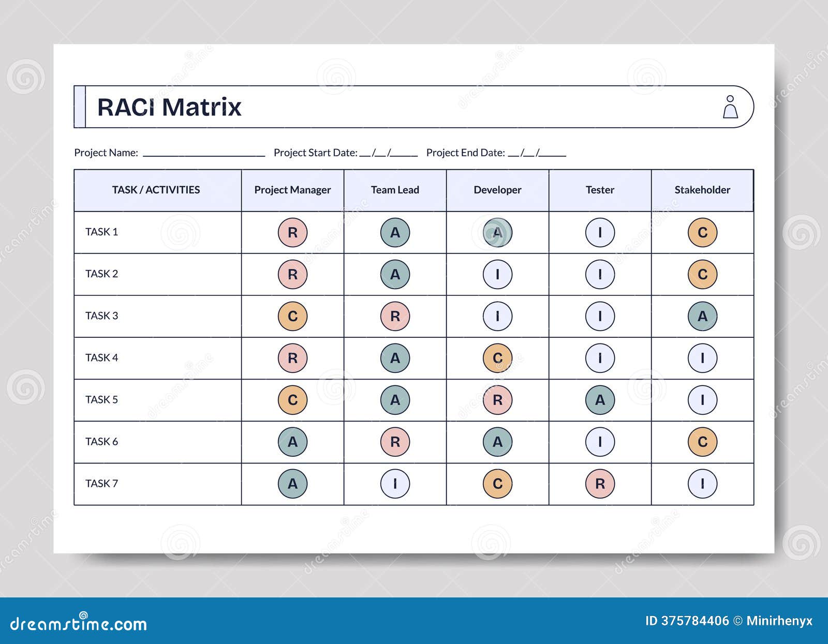Toggle the I circle for Task 2 Tester
This screenshot has height=644, width=828.
click(x=600, y=275)
